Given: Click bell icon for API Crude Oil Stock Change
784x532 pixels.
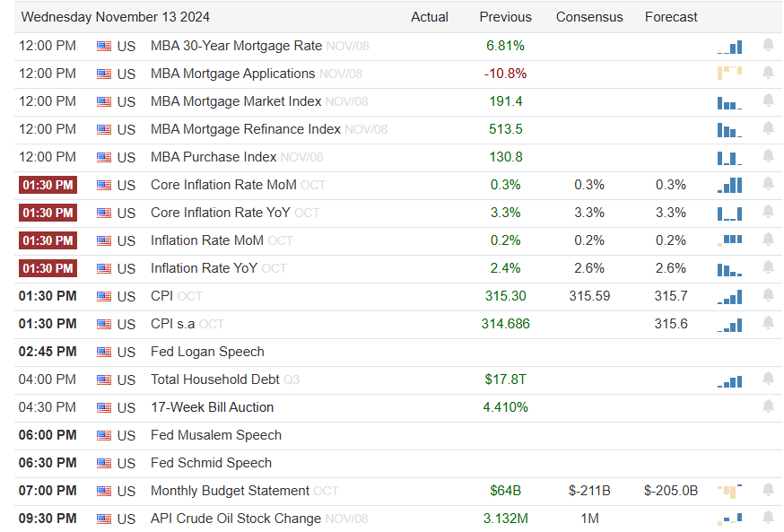Looking at the screenshot, I should coord(768,518).
